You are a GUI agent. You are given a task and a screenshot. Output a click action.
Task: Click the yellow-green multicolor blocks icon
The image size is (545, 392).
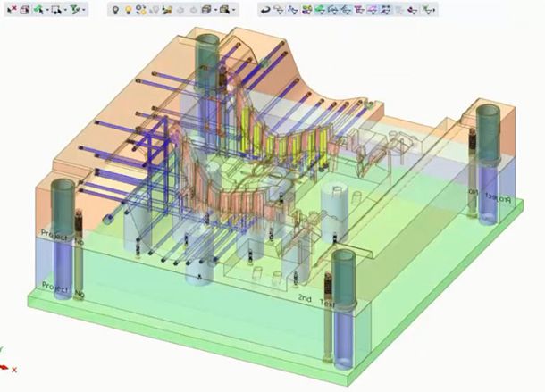(306, 10)
